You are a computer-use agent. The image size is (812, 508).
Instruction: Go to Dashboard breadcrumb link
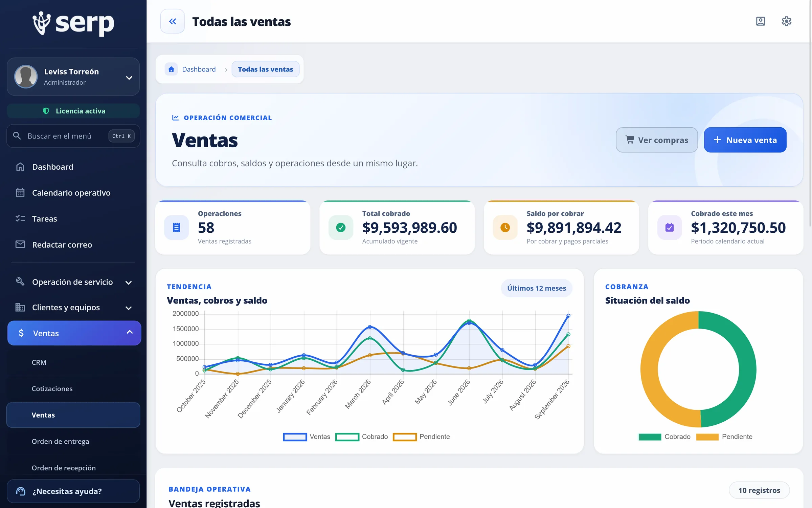click(199, 69)
